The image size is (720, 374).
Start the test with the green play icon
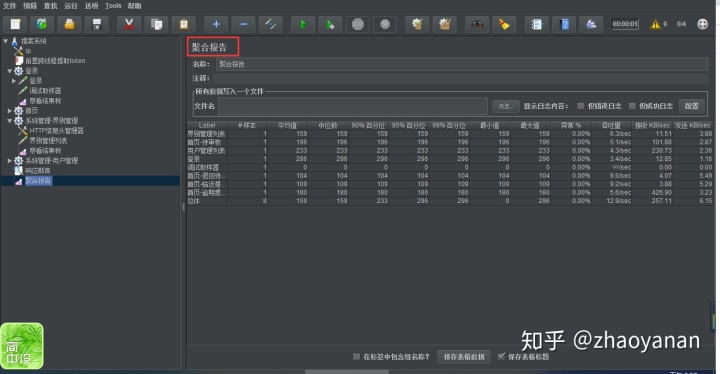click(303, 24)
